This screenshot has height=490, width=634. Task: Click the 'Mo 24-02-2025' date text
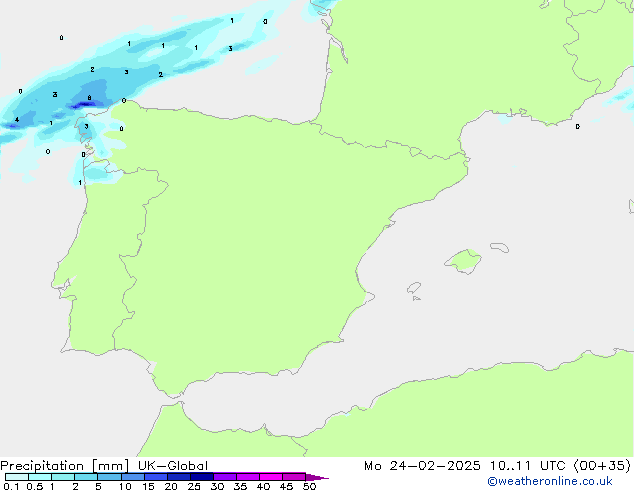click(x=422, y=466)
